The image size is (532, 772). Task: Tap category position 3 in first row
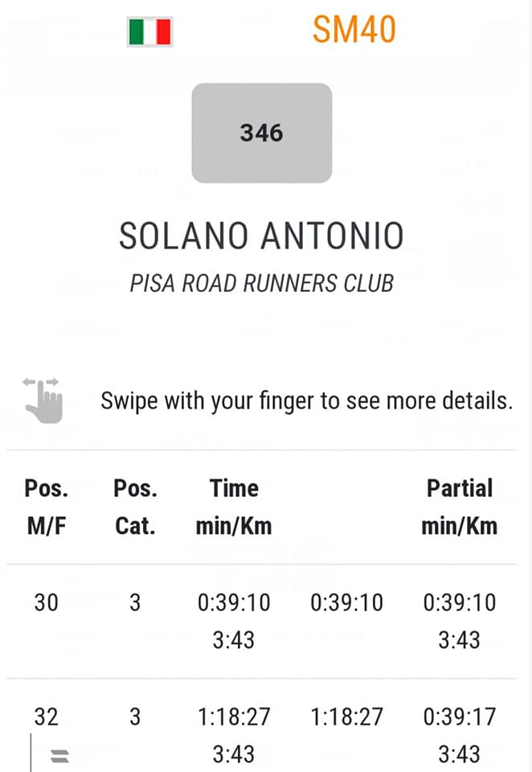[x=135, y=602]
